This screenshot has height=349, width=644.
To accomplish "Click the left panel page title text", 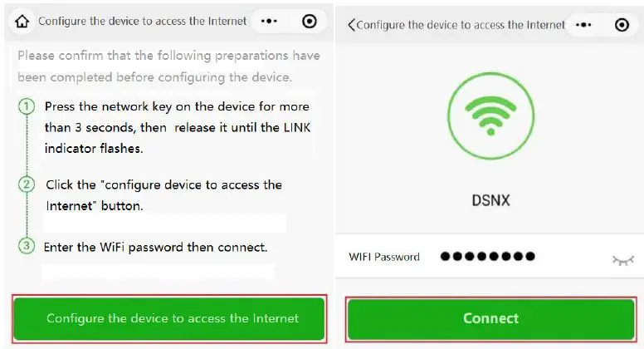I will tap(143, 22).
